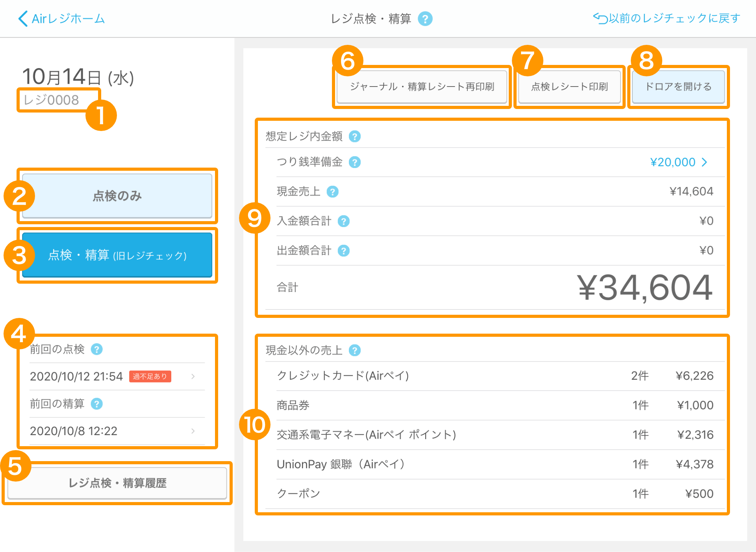Go back to Airレジホーム
The width and height of the screenshot is (756, 552).
tap(62, 18)
